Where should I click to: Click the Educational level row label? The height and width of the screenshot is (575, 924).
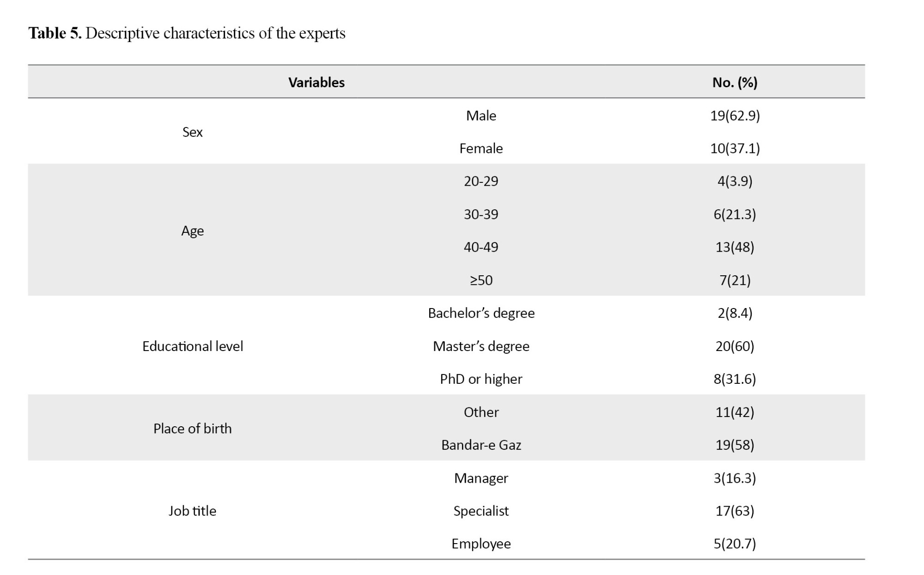pyautogui.click(x=192, y=346)
